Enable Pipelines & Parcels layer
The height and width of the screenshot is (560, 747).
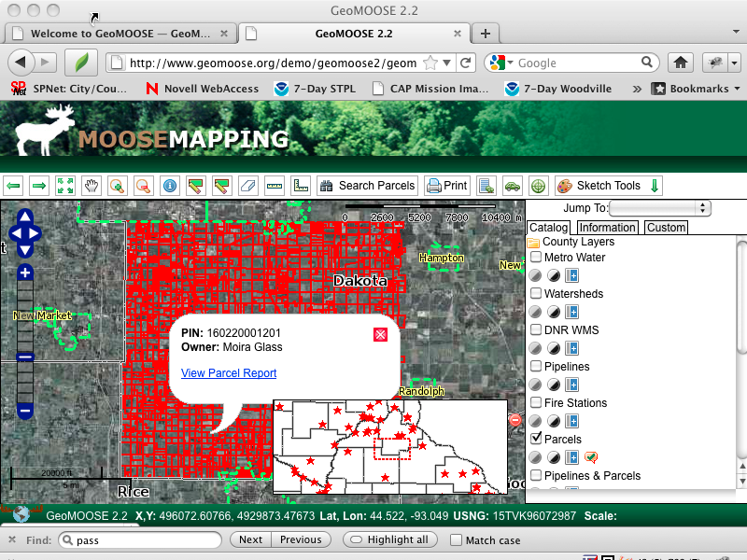coord(536,475)
